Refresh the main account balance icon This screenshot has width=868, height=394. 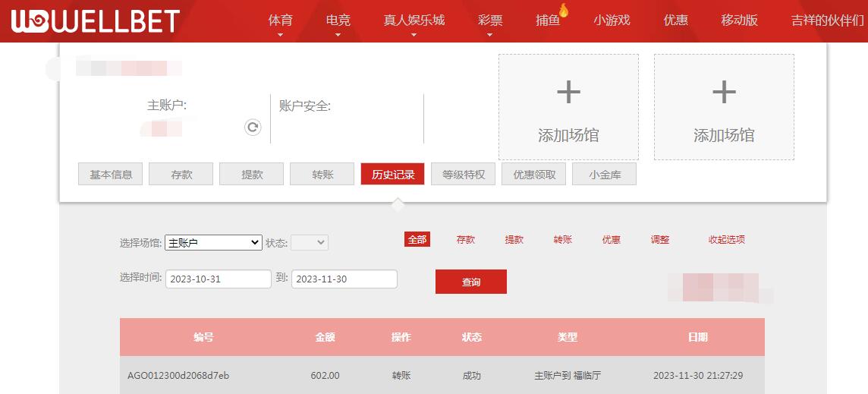click(x=253, y=128)
